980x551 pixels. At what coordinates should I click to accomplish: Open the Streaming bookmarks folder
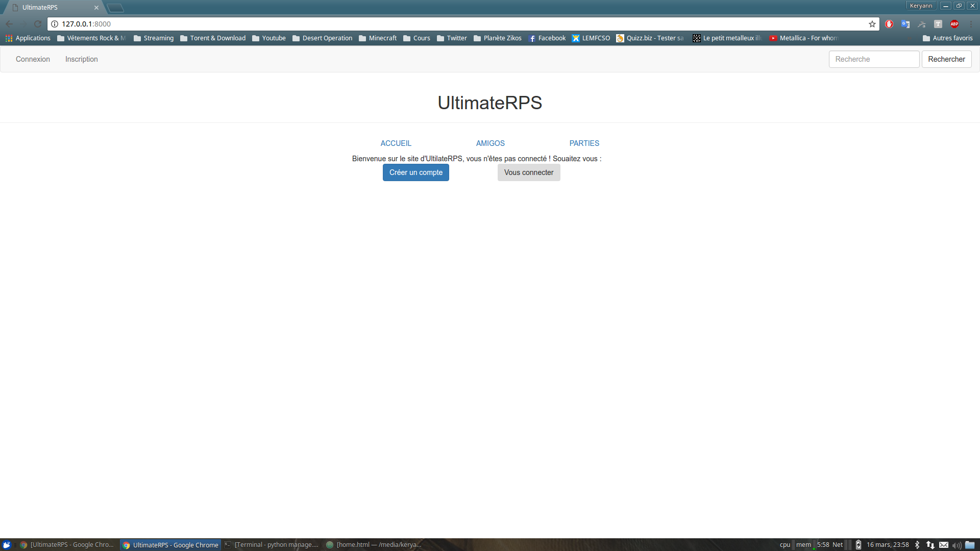coord(154,38)
